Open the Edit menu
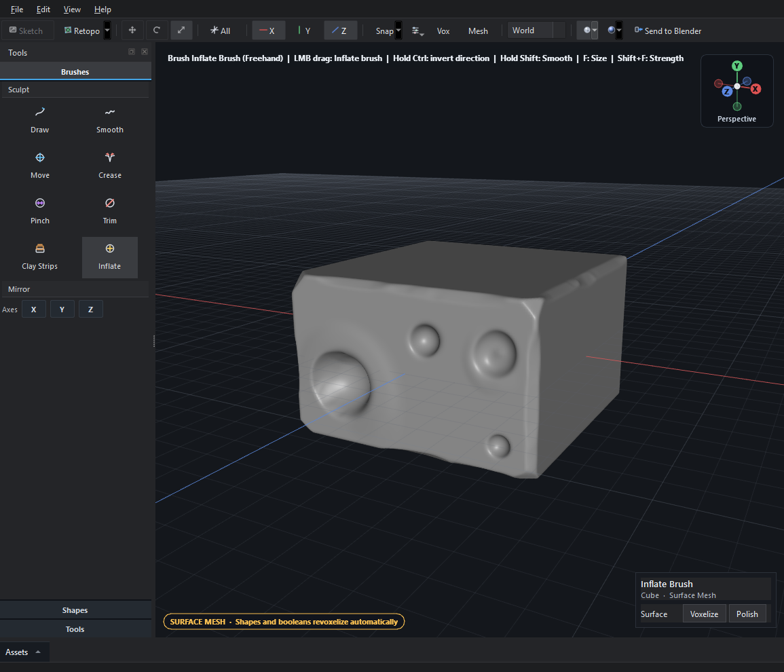The image size is (784, 672). 43,10
